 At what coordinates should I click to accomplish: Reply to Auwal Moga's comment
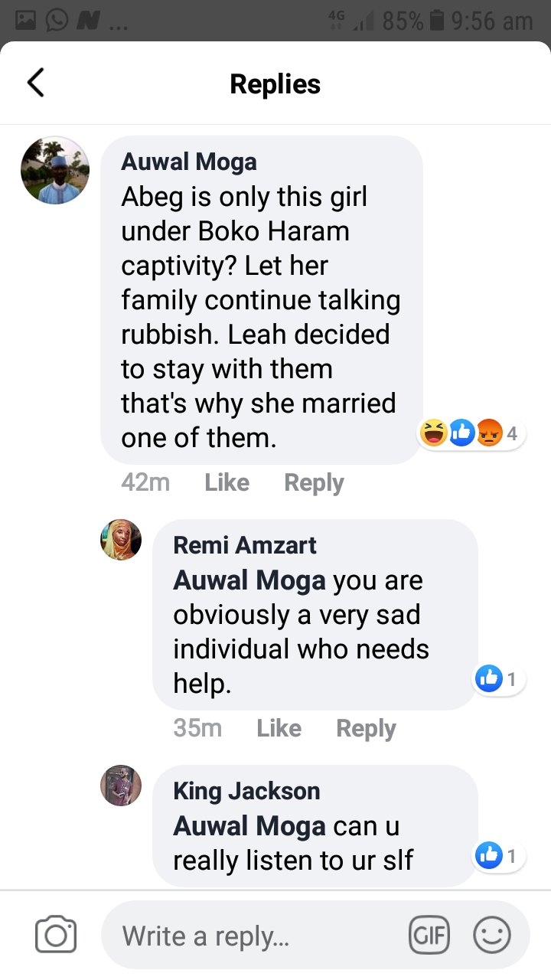point(314,482)
